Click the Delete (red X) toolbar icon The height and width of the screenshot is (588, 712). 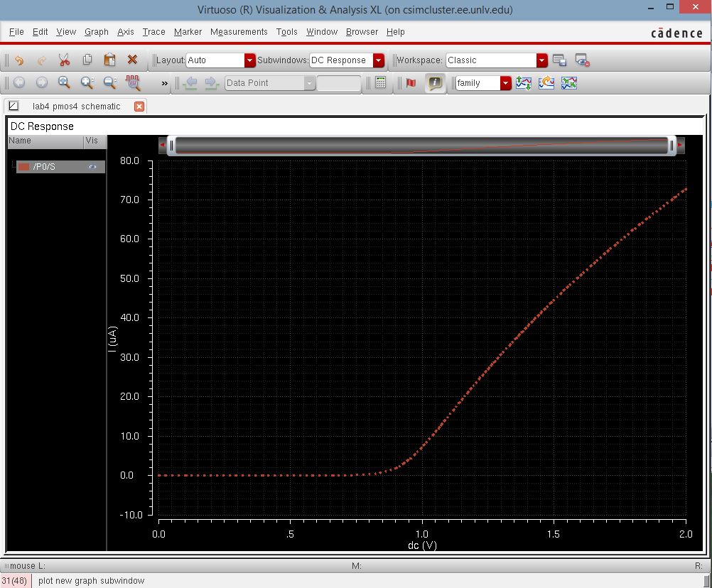point(131,60)
